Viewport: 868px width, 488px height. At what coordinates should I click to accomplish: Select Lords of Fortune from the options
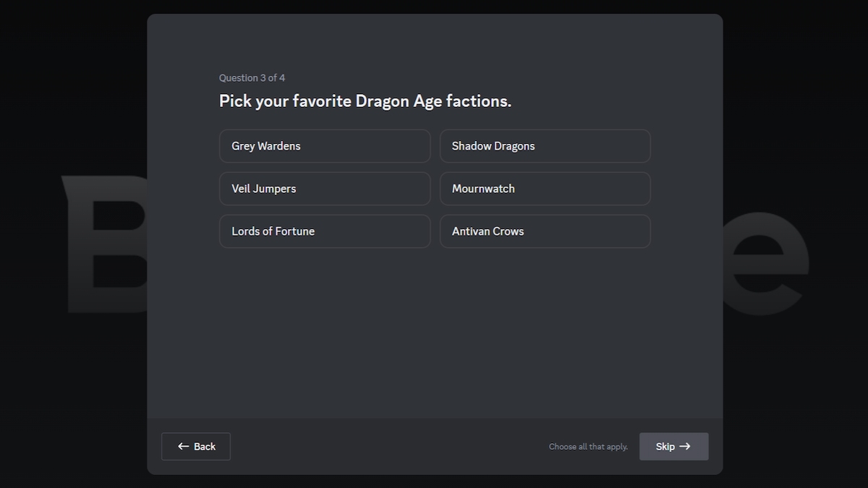coord(324,231)
